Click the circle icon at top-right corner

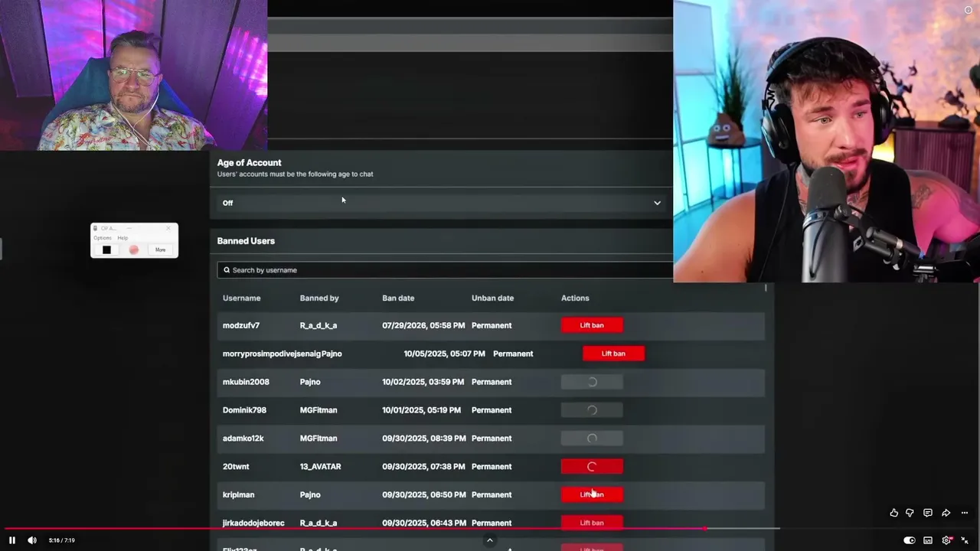[x=968, y=10]
